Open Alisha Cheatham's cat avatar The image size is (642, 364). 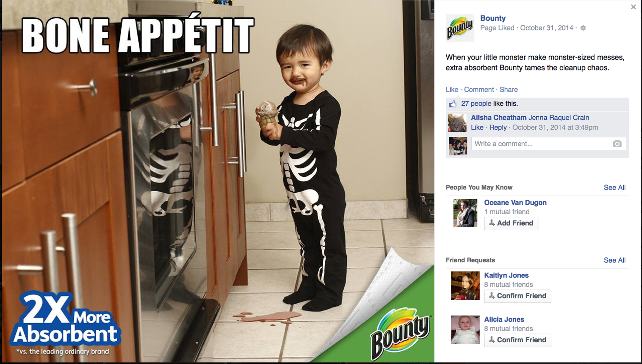click(457, 123)
